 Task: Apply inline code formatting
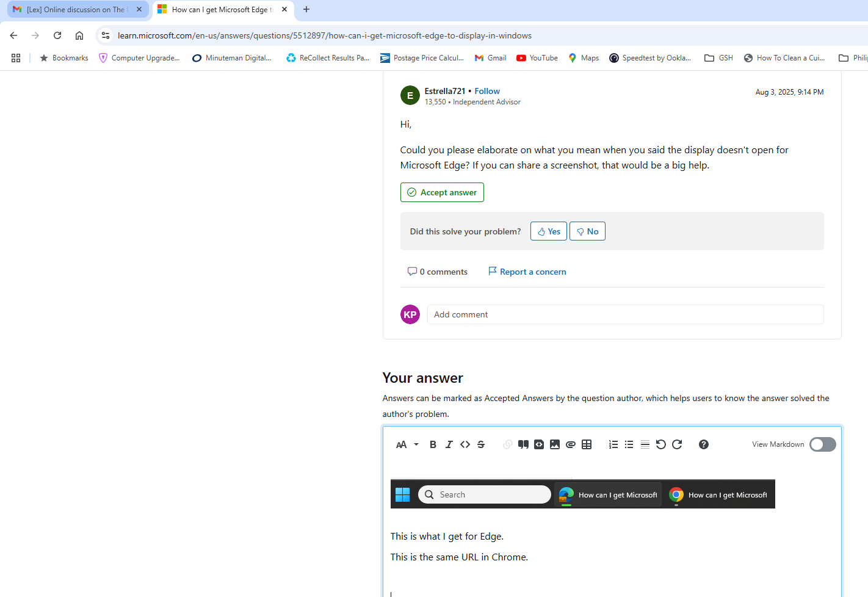pyautogui.click(x=465, y=444)
